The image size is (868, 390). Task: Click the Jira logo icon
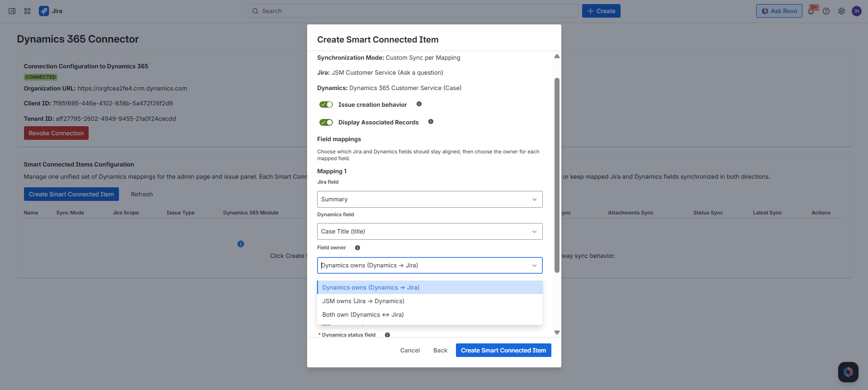point(44,11)
